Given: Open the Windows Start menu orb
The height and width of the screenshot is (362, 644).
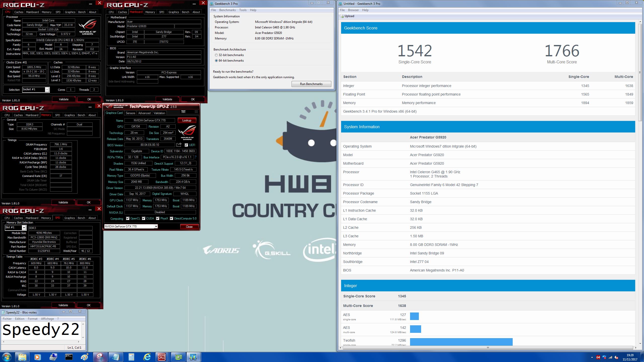Looking at the screenshot, I should click(x=7, y=357).
